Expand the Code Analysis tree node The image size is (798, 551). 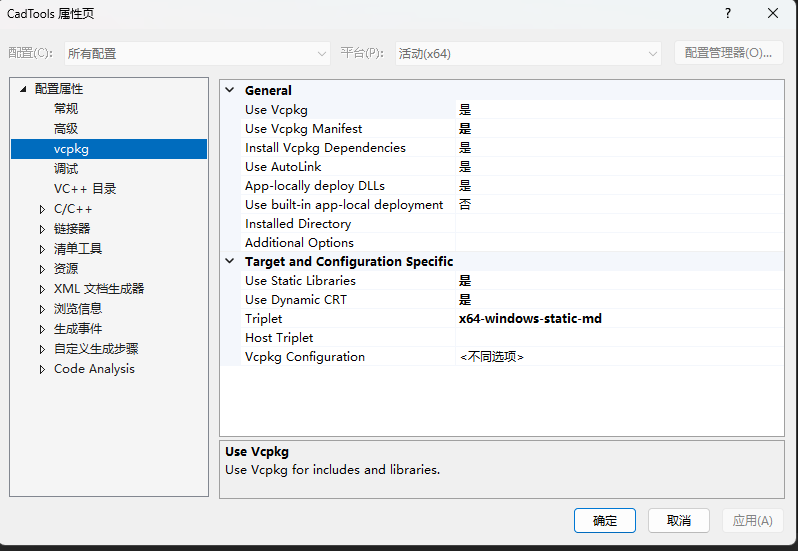[x=42, y=369]
